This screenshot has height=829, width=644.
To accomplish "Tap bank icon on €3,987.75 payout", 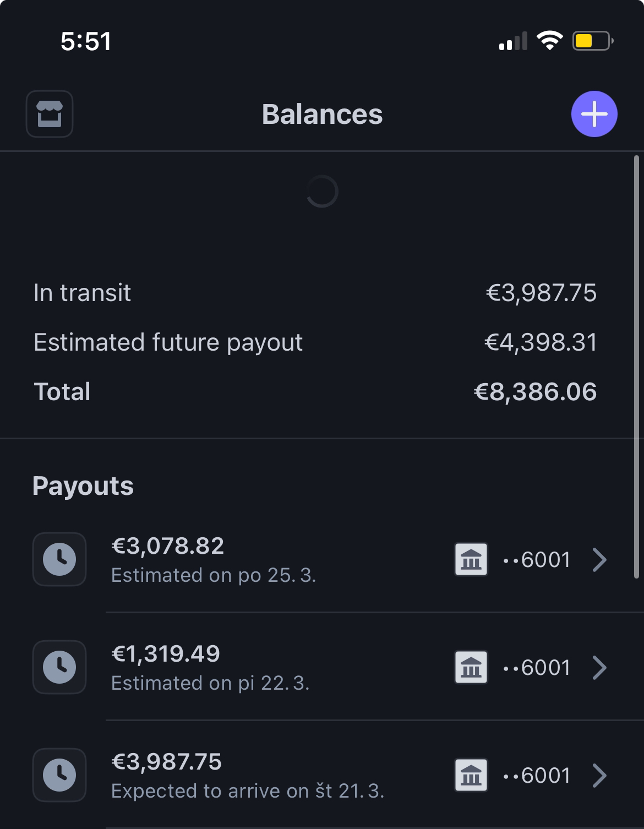I will (471, 776).
